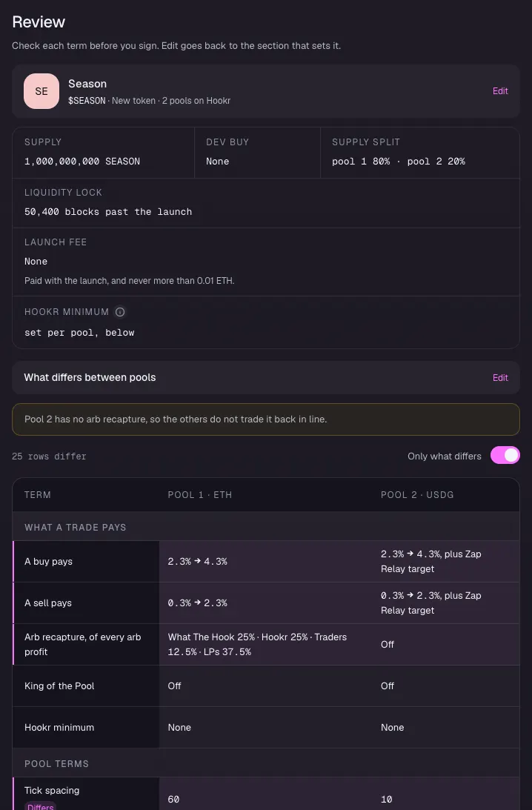Edit the Season token section
532x810 pixels.
[x=500, y=91]
